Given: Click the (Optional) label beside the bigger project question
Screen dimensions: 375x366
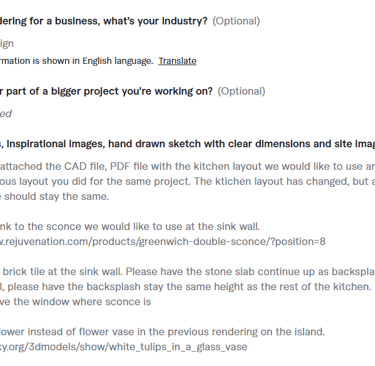Looking at the screenshot, I should pyautogui.click(x=241, y=91).
